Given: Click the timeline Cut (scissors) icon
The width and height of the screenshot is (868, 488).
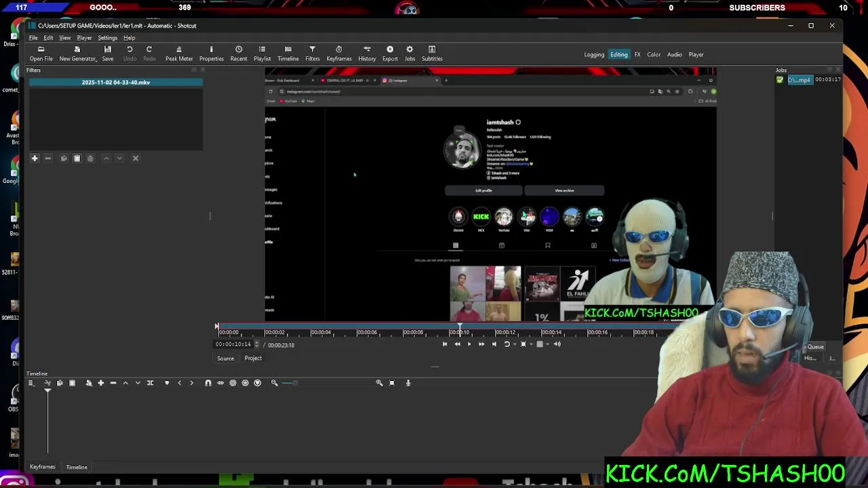Looking at the screenshot, I should [x=47, y=383].
